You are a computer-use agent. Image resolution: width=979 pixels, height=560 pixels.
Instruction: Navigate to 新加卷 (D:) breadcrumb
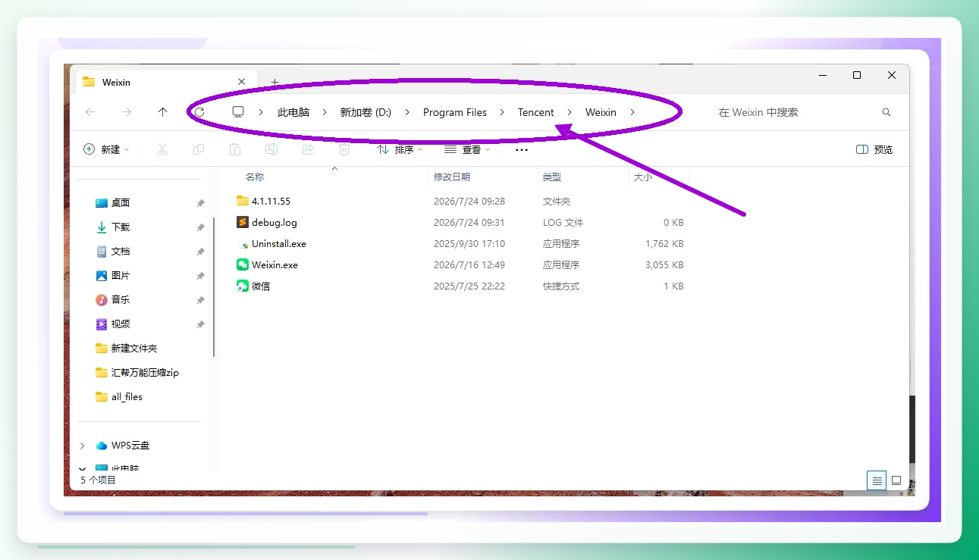coord(366,112)
